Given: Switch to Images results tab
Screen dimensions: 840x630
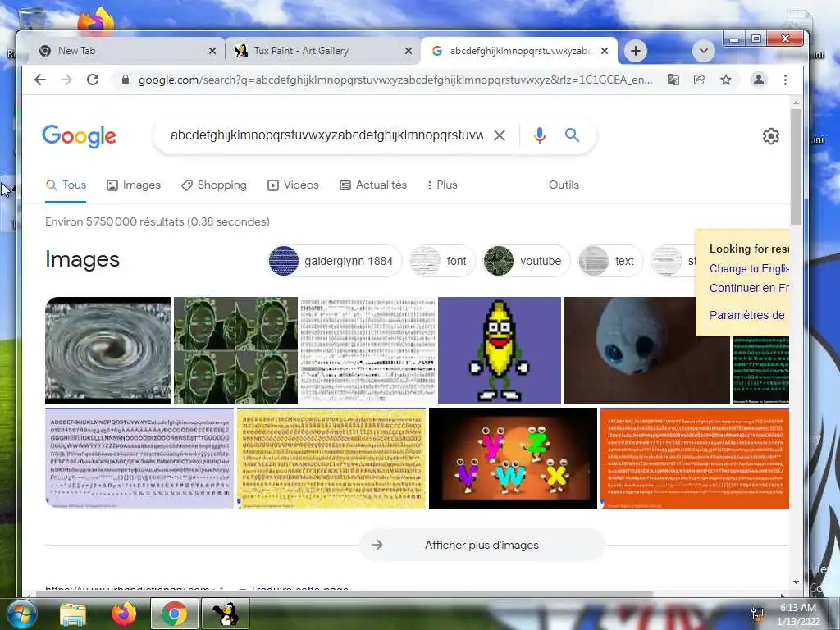Looking at the screenshot, I should coord(134,185).
